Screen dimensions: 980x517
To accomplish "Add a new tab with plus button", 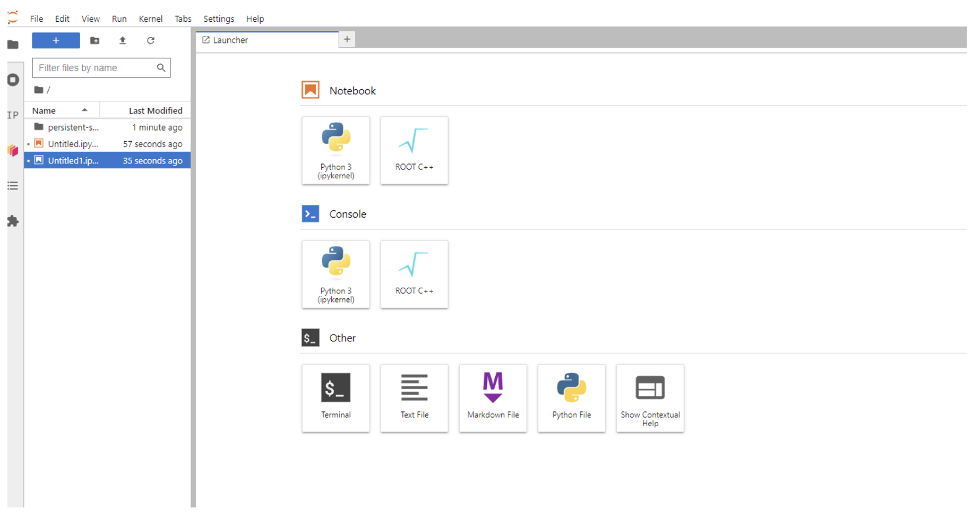I will point(347,39).
